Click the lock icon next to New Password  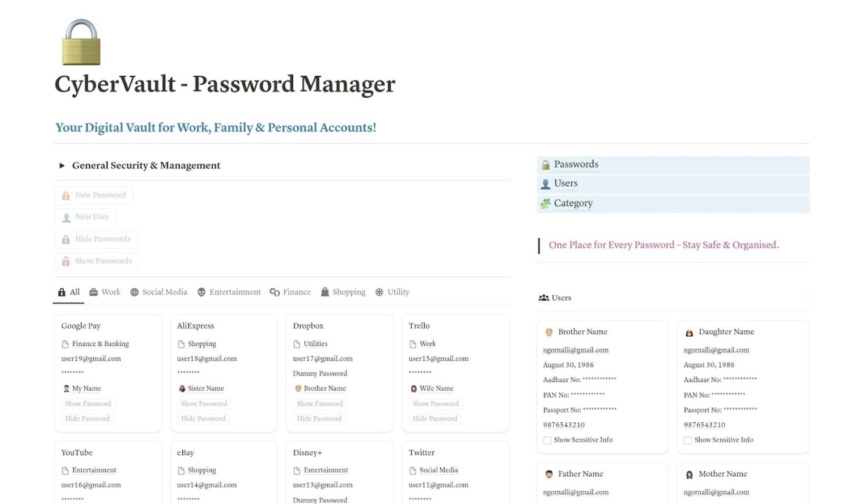click(x=65, y=195)
